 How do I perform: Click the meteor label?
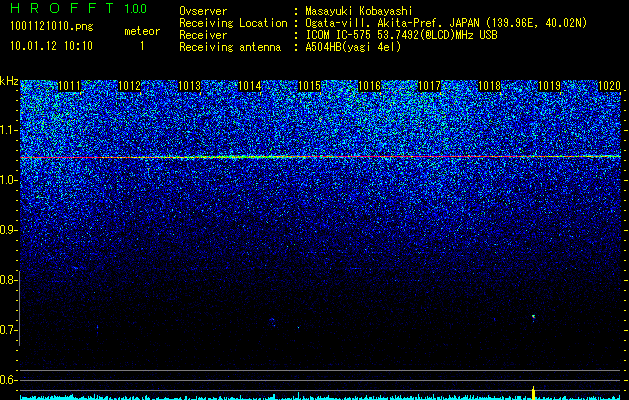142,31
